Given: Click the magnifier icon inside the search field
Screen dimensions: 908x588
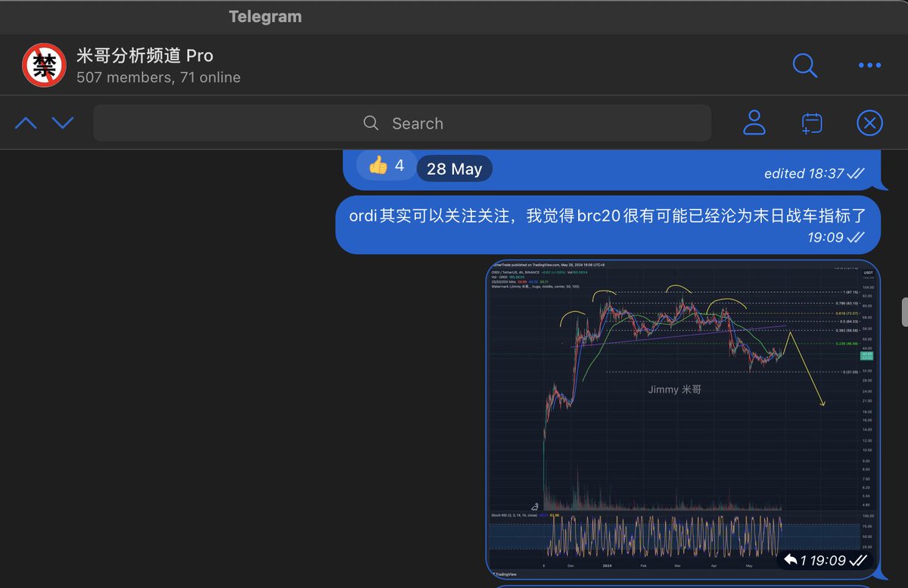Looking at the screenshot, I should [x=371, y=123].
